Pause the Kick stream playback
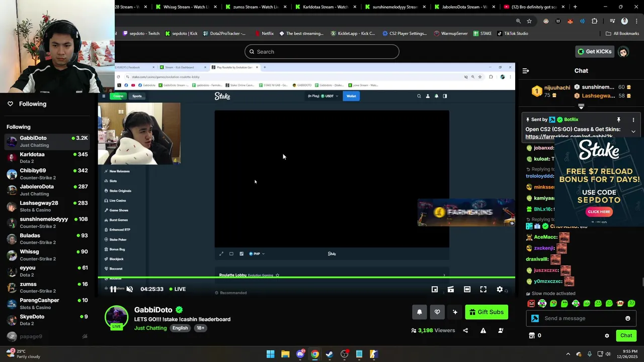644x362 pixels. click(113, 289)
